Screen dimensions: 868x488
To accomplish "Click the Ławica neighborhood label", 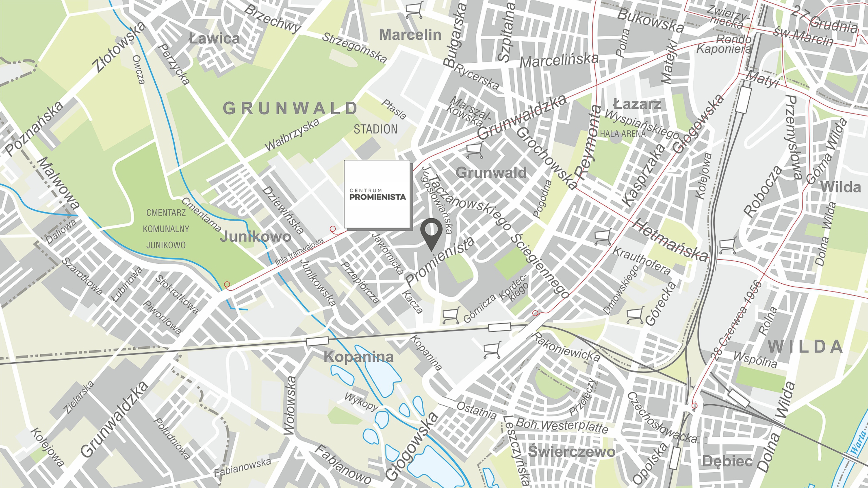I will [214, 39].
